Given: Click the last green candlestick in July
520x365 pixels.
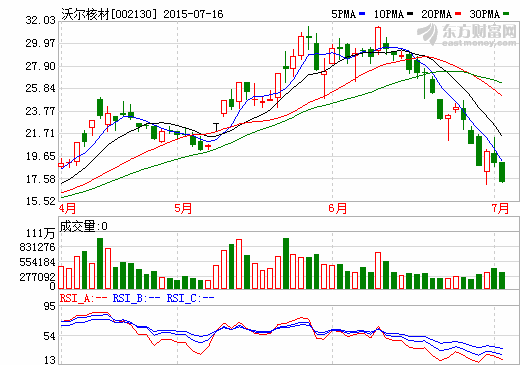Looking at the screenshot, I should (x=502, y=172).
